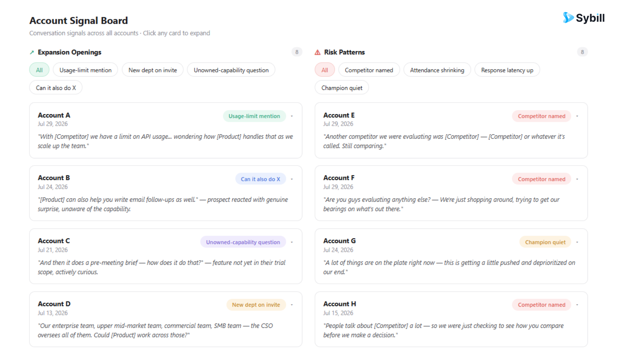The width and height of the screenshot is (618, 364).
Task: Open the Account F card title
Action: 339,178
